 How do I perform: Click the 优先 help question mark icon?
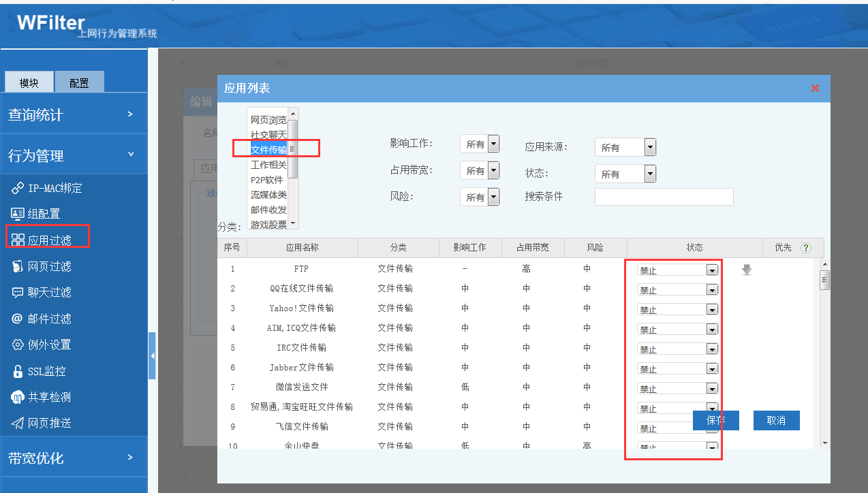[x=806, y=248]
